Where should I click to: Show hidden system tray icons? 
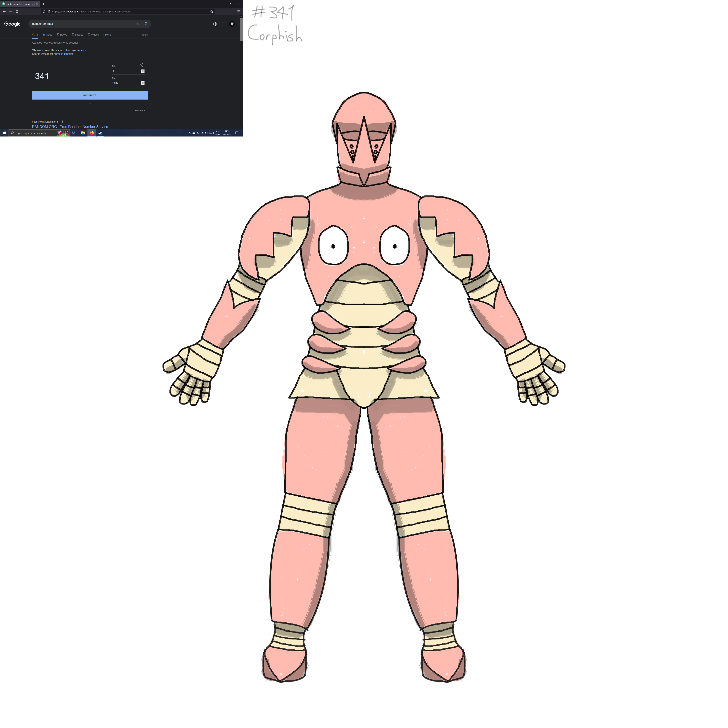189,133
